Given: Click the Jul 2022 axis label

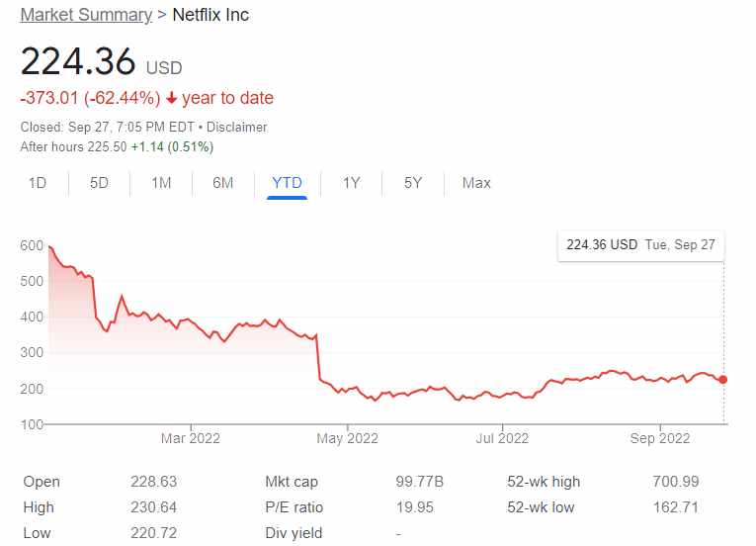Looking at the screenshot, I should coord(502,438).
